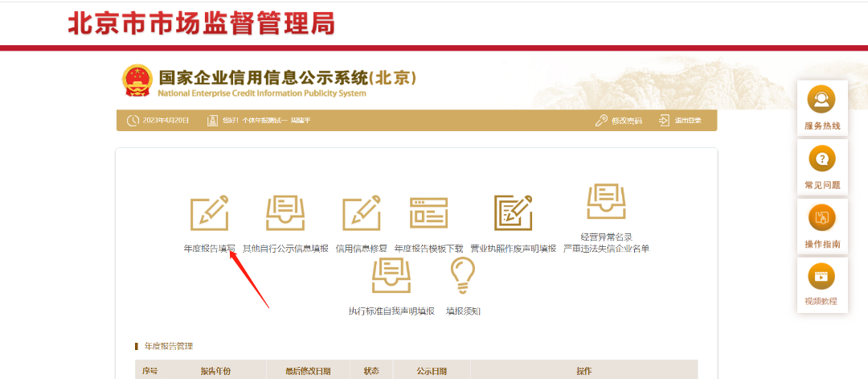Click the 年度报告管理 section heading

coord(169,346)
